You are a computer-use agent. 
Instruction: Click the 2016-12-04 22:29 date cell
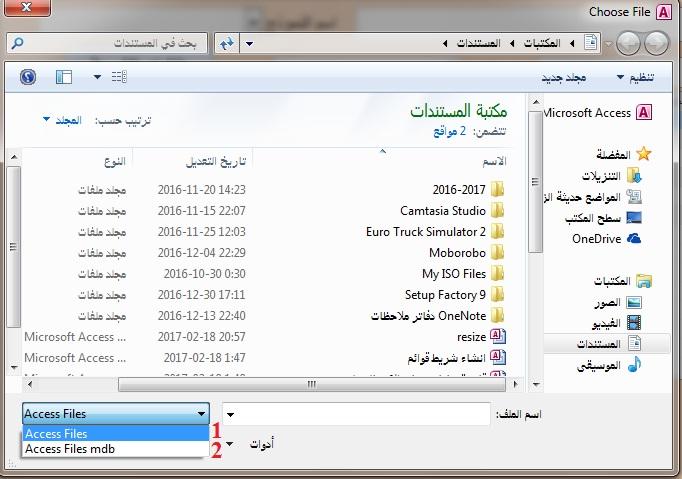click(x=201, y=252)
